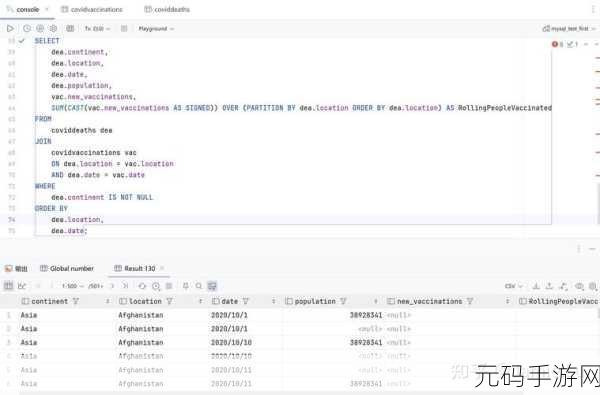Open the CSV export format dropdown

tap(513, 286)
